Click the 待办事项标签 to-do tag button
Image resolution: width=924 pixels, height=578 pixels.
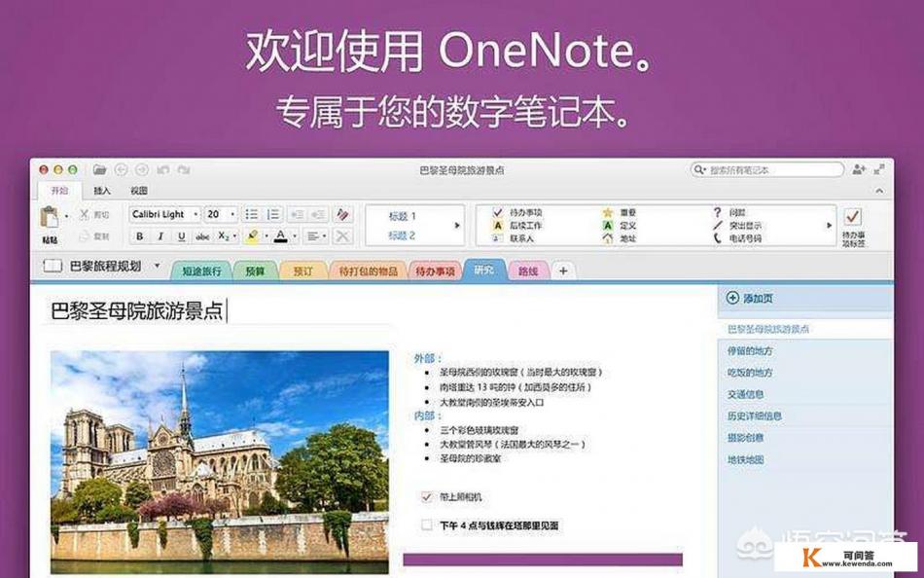853,227
